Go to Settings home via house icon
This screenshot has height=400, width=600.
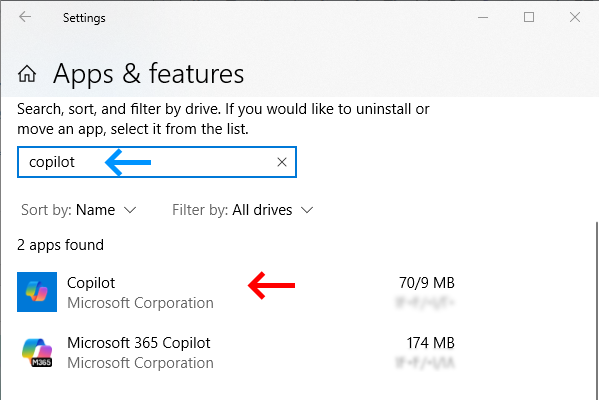pos(29,75)
